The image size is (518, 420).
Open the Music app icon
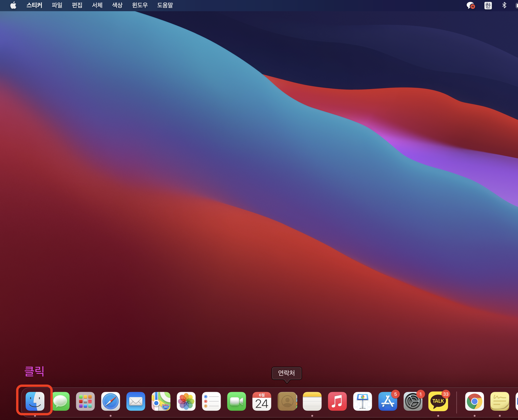tap(337, 401)
